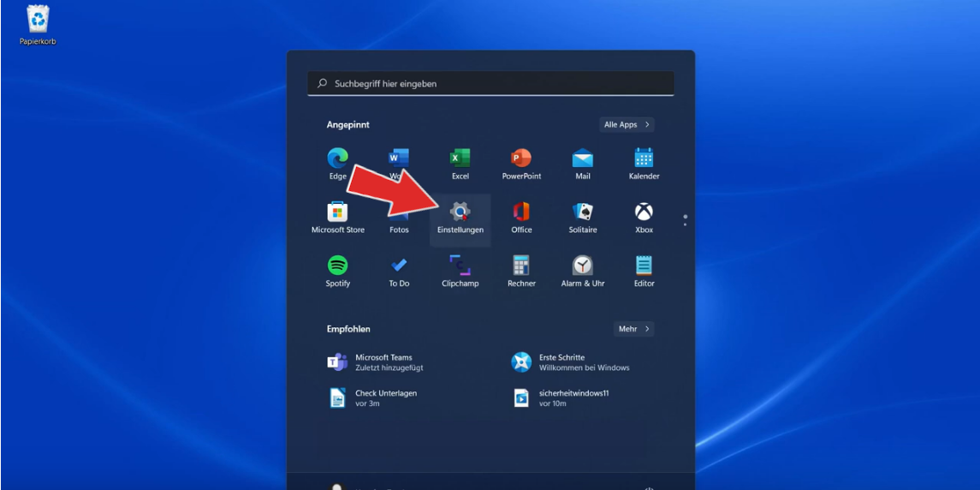The image size is (980, 490).
Task: Open the Papierkorb desktop icon
Action: coord(39,25)
